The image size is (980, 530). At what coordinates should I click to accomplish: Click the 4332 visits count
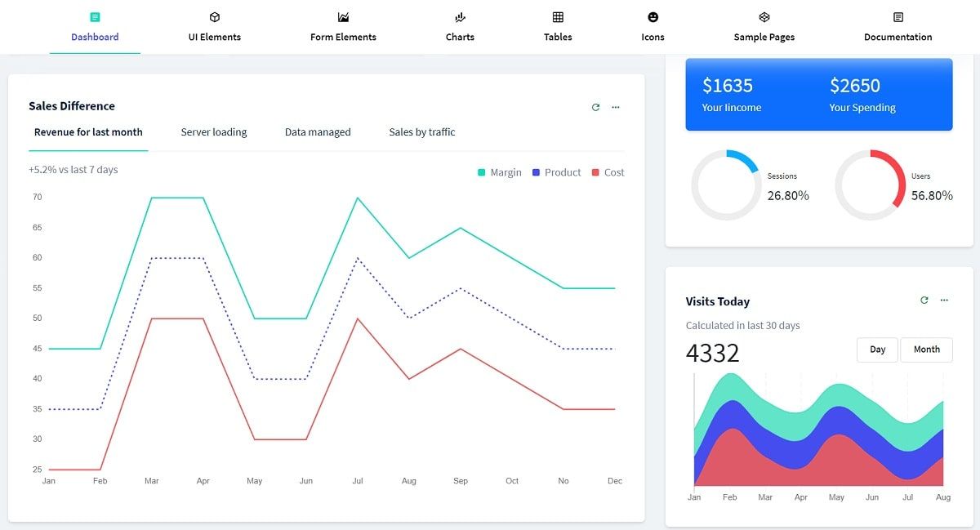coord(713,353)
